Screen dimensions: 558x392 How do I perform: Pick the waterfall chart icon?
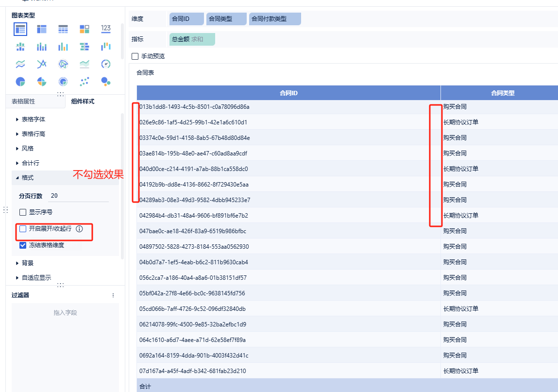106,47
